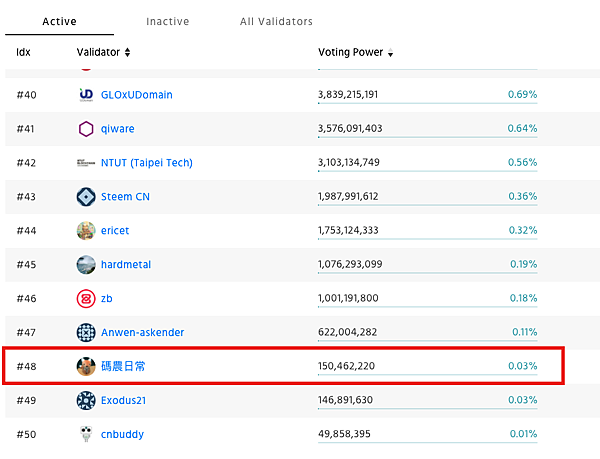The height and width of the screenshot is (459, 600).
Task: Switch to the Inactive tab
Action: click(x=168, y=21)
